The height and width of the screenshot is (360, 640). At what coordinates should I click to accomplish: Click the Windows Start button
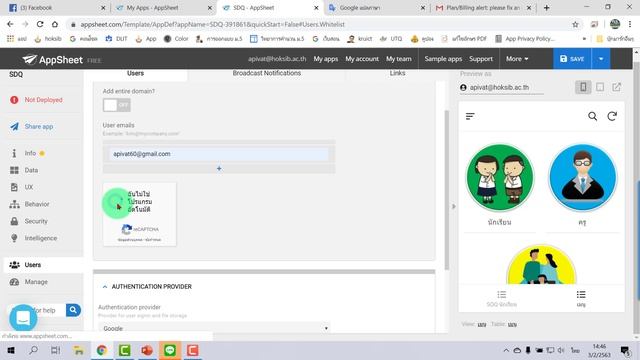tap(11, 350)
